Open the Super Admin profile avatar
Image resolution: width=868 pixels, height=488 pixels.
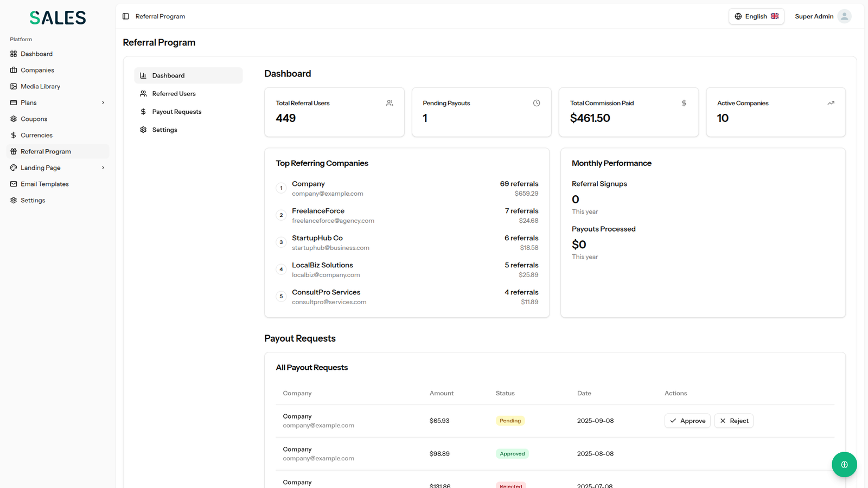click(x=844, y=16)
